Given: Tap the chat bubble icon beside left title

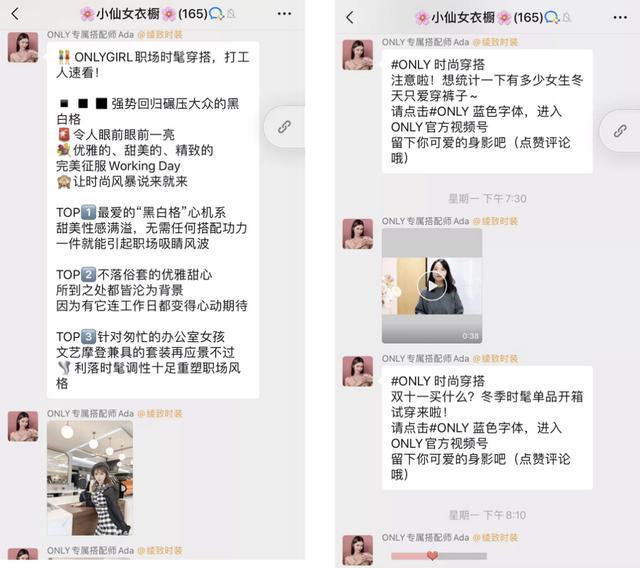Looking at the screenshot, I should pyautogui.click(x=216, y=14).
